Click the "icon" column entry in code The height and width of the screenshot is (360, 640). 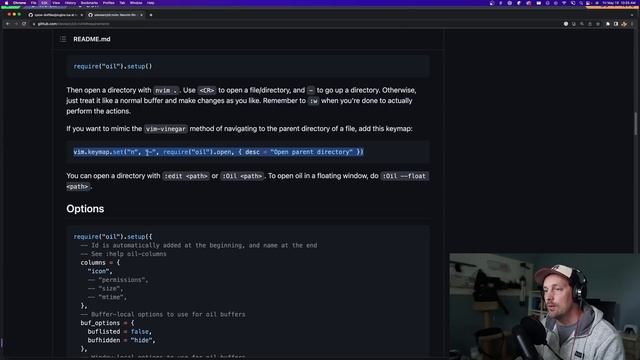click(100, 271)
